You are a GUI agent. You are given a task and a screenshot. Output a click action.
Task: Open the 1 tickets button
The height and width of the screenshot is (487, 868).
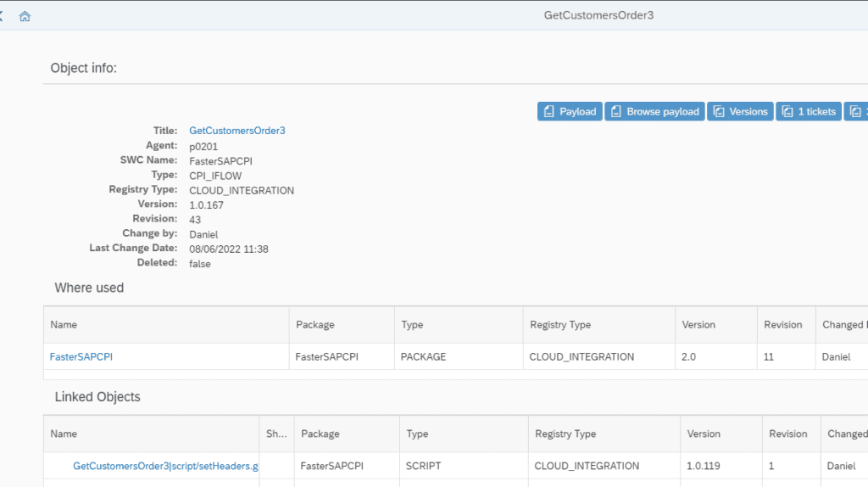808,111
